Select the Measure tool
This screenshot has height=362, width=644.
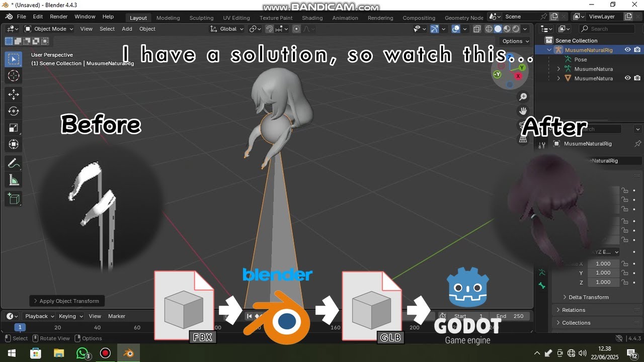tap(14, 179)
